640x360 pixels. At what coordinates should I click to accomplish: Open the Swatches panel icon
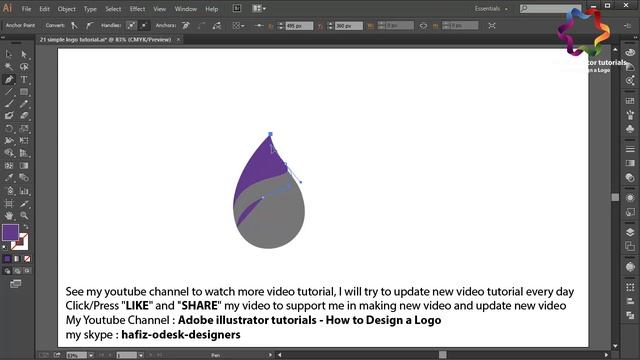coord(630,100)
